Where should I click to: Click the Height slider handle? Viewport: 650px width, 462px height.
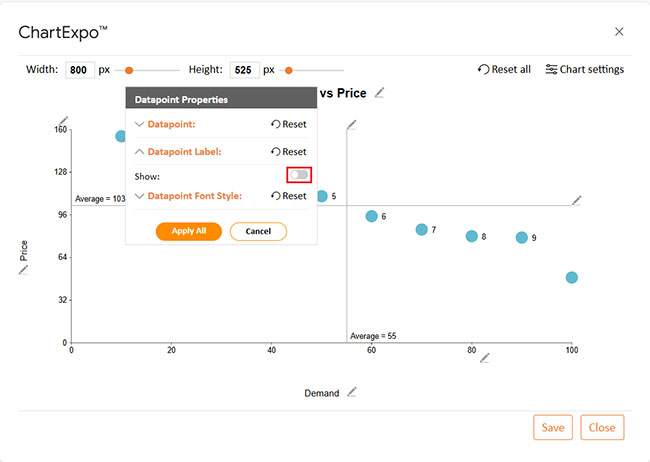(x=289, y=71)
